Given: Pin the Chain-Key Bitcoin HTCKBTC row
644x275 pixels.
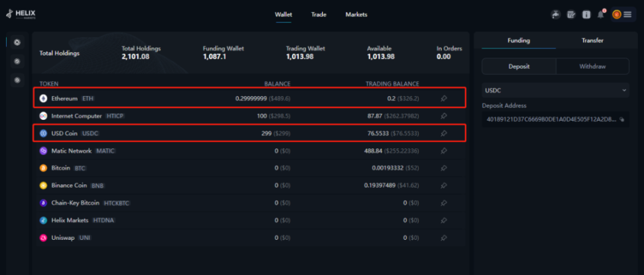Looking at the screenshot, I should (443, 203).
